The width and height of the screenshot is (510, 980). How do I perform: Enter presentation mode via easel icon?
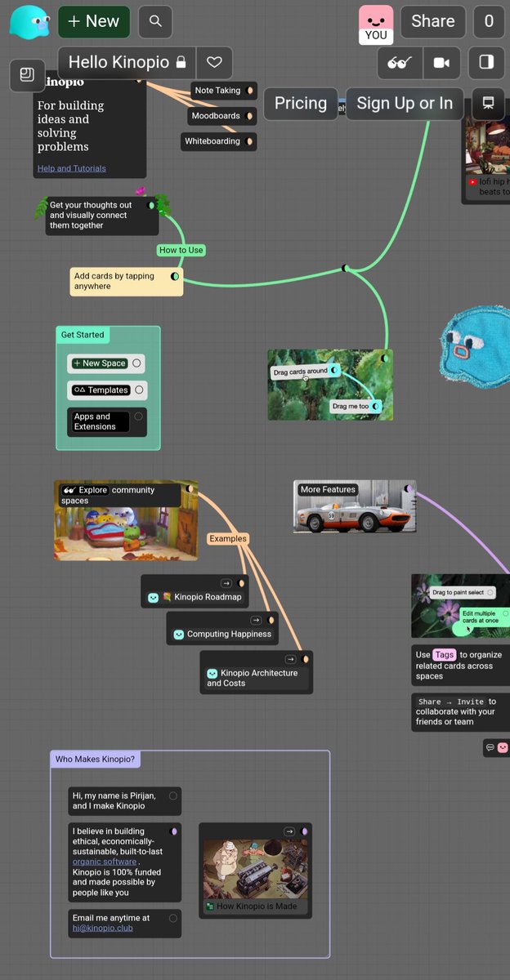[488, 103]
